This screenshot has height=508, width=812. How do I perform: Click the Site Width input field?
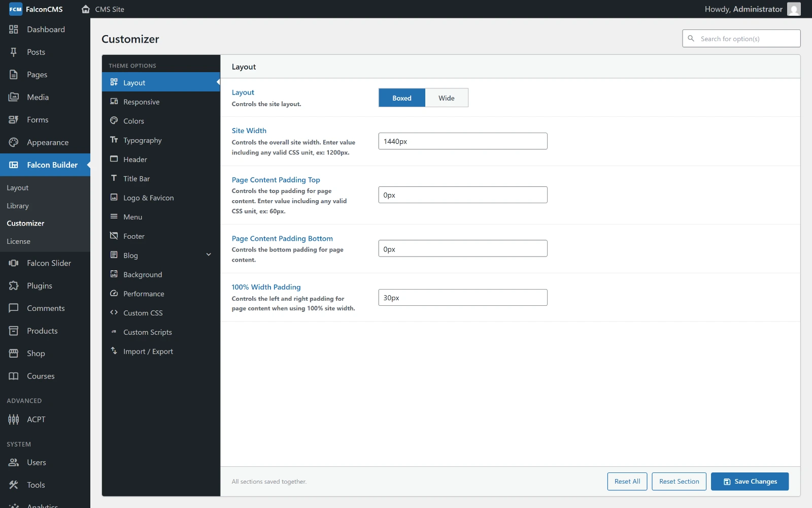[x=463, y=141]
